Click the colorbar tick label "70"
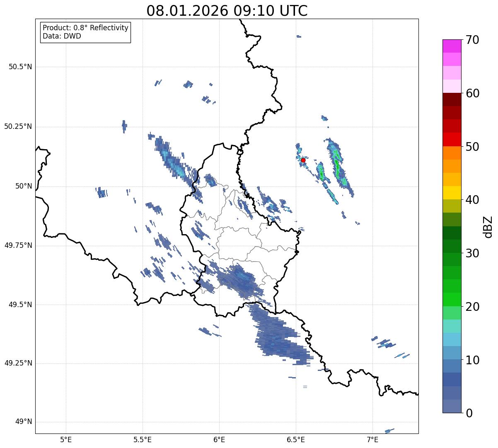 point(472,40)
